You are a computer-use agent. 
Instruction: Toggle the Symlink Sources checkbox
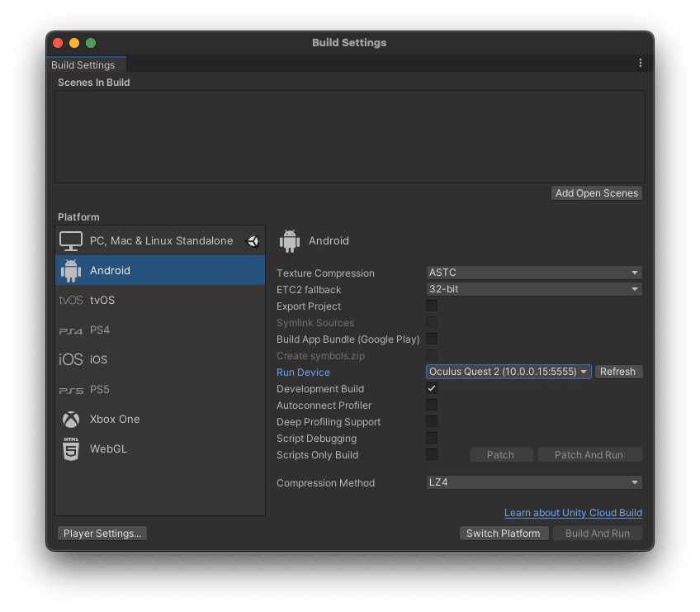432,323
